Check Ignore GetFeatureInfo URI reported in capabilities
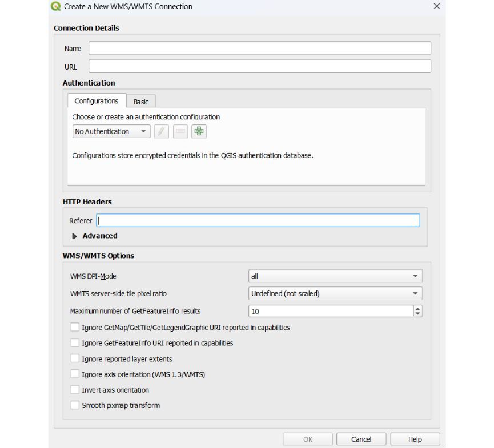Viewport: 494px width, 448px height. point(75,343)
